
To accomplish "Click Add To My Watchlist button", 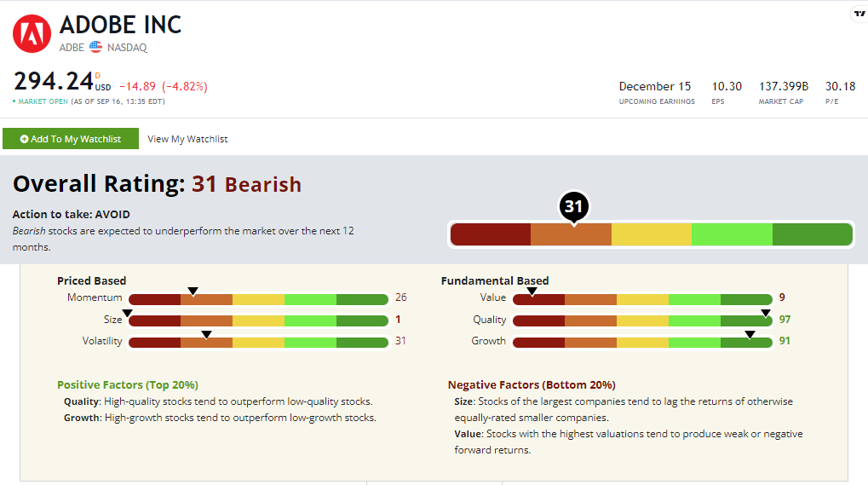I will (x=71, y=139).
